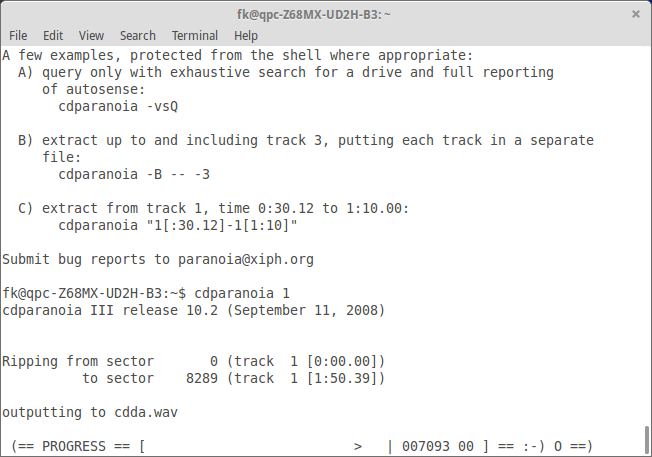
Task: Open the Edit menu
Action: coord(53,36)
